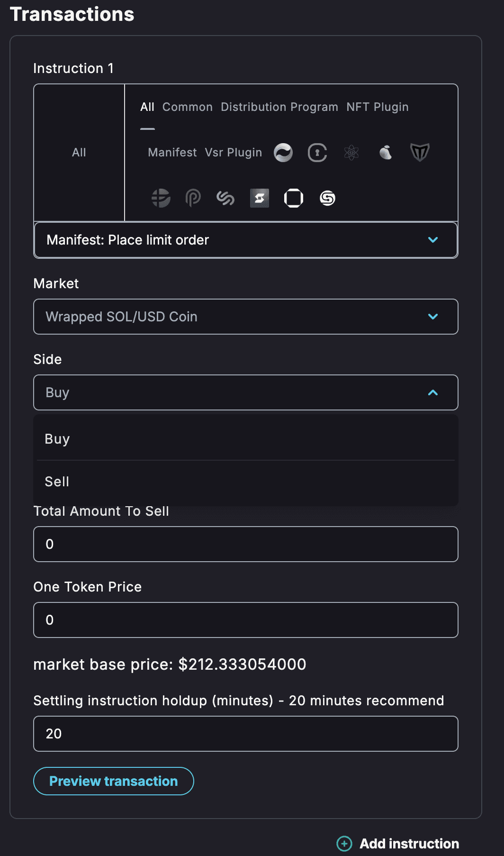Viewport: 504px width, 856px height.
Task: Switch to the Common filter tab
Action: click(x=188, y=107)
